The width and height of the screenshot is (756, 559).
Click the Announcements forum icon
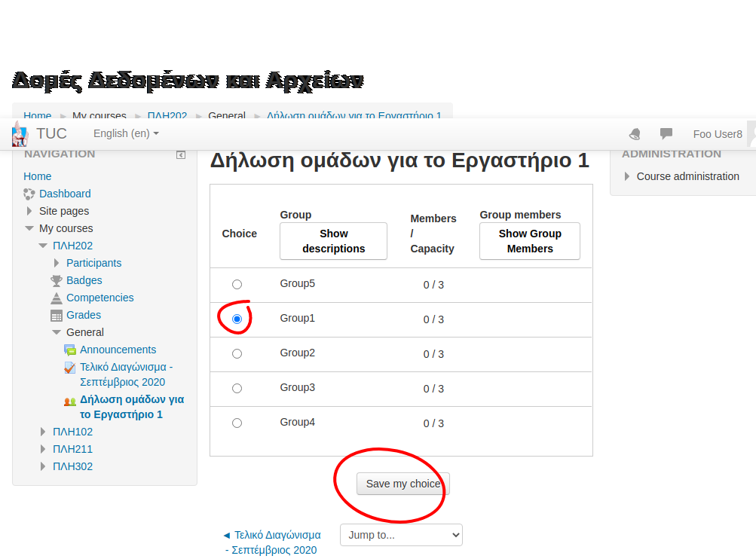[70, 350]
